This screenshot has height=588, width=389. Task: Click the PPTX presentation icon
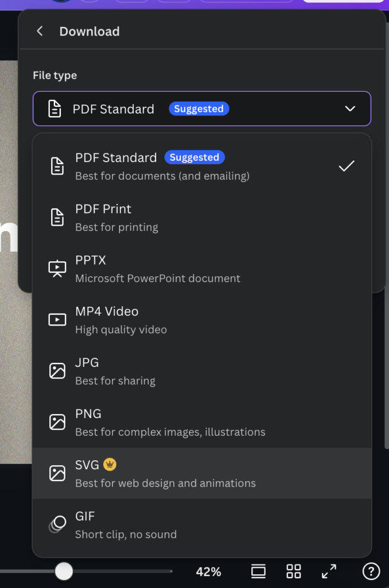coord(57,268)
